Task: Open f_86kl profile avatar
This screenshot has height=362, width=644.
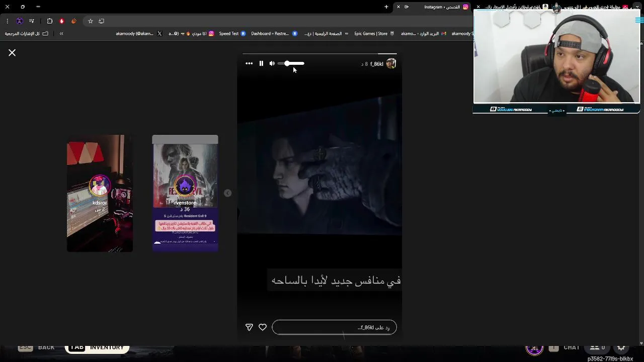Action: [391, 63]
